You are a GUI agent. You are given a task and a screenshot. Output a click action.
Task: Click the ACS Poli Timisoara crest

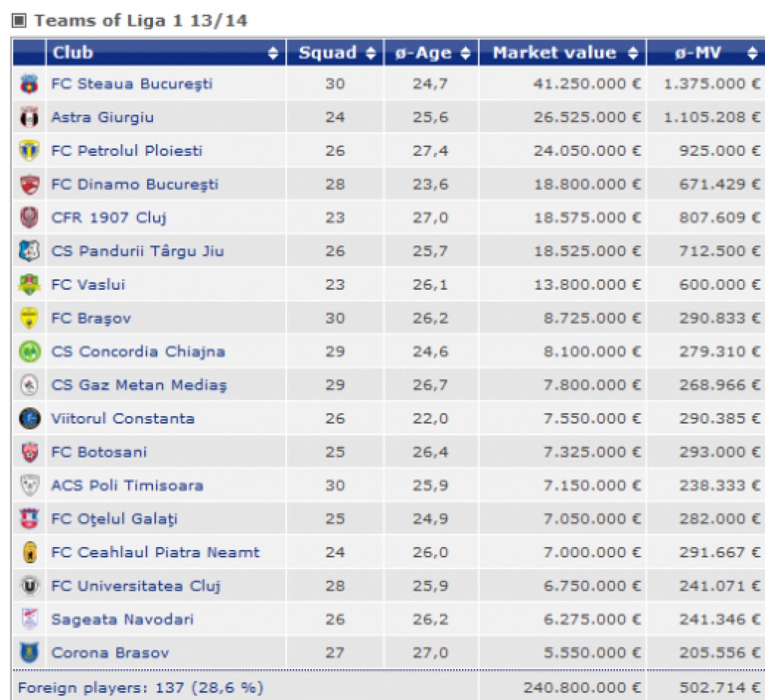point(29,485)
